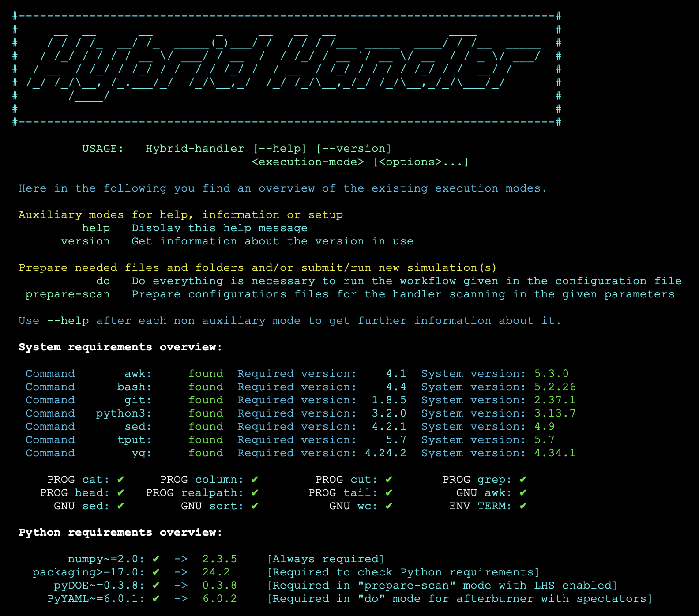Click the 'do' execution mode name
Screen dimensions: 699x616
[x=103, y=281]
